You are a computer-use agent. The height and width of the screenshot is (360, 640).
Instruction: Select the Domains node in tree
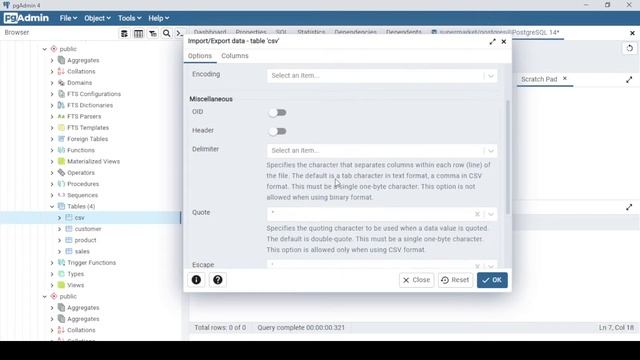tap(79, 82)
